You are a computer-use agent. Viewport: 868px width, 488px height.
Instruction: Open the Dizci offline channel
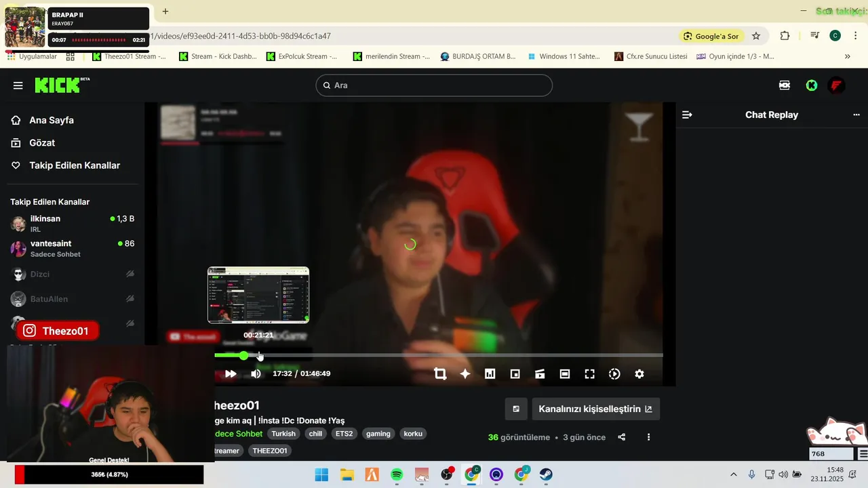pyautogui.click(x=72, y=274)
